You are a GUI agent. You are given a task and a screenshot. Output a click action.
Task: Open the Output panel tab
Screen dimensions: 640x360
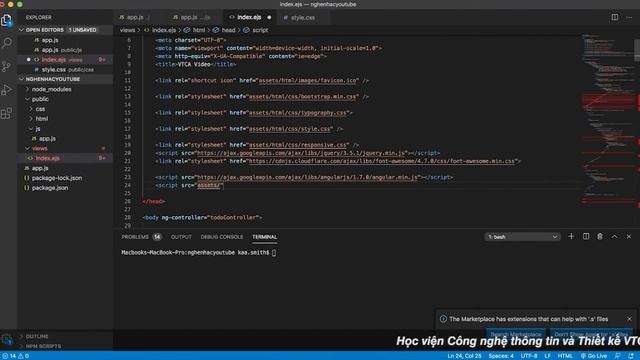[181, 237]
